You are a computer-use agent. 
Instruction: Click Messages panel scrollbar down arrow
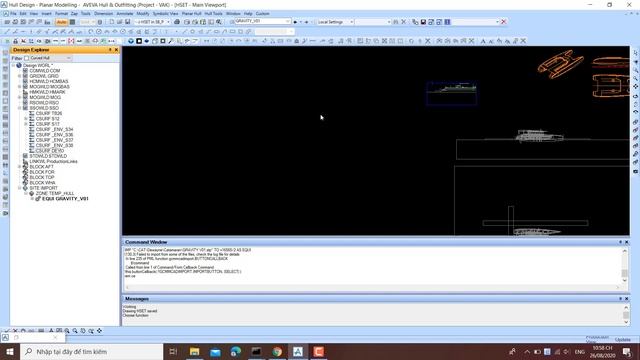[x=626, y=322]
